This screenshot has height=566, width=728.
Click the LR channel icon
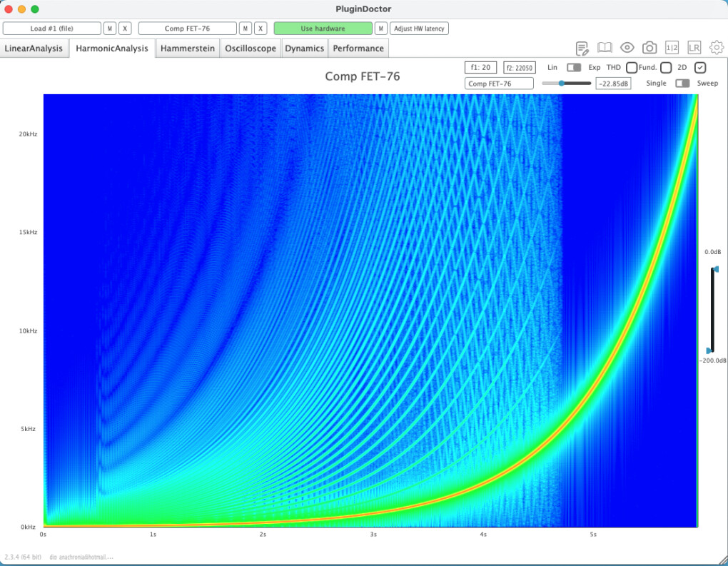coord(694,48)
